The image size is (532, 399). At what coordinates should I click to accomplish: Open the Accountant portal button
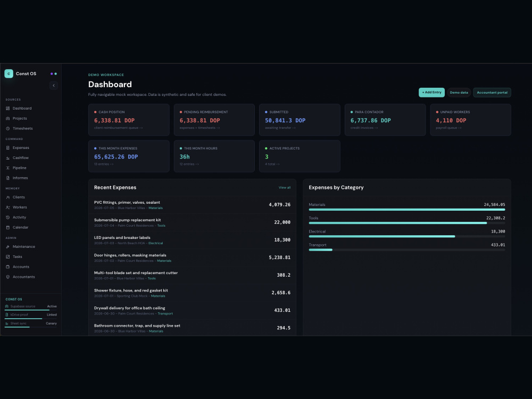(492, 92)
